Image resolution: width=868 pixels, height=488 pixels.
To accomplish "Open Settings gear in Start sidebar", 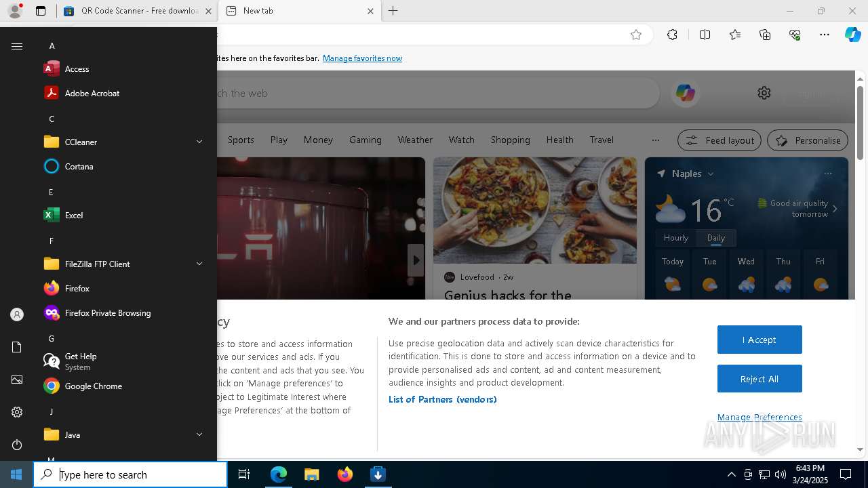I will coord(17,412).
